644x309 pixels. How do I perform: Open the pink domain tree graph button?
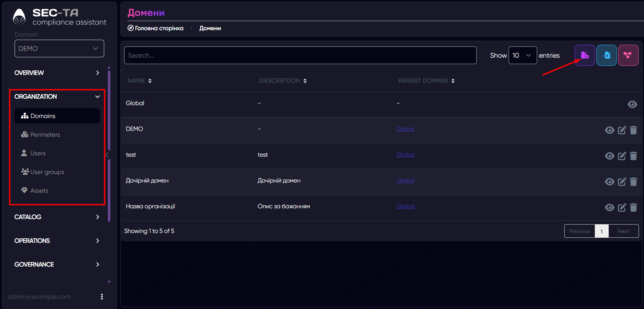point(628,55)
